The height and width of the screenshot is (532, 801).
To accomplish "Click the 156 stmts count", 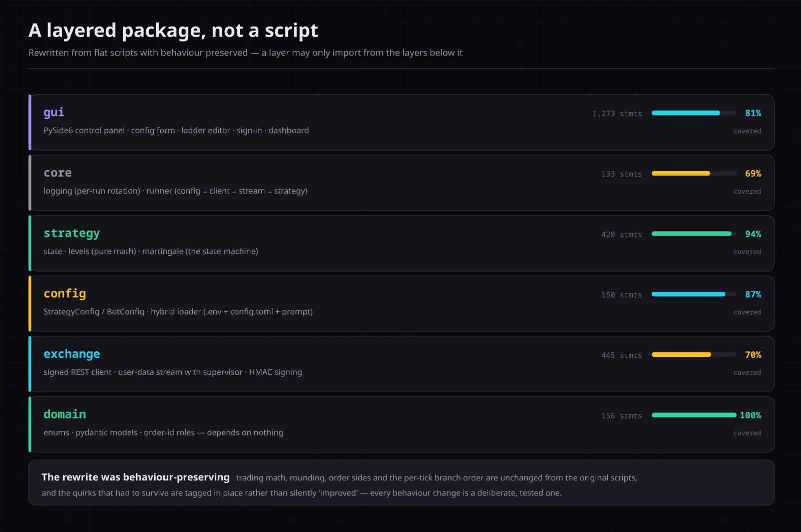I will (x=621, y=416).
